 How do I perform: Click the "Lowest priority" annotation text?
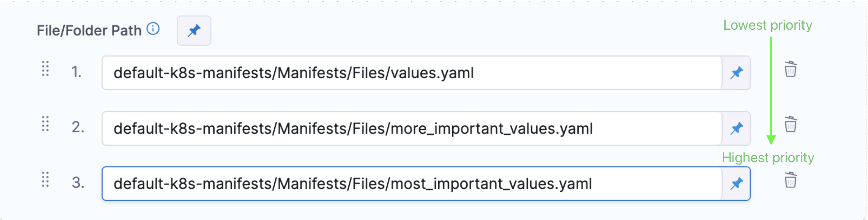click(x=768, y=25)
